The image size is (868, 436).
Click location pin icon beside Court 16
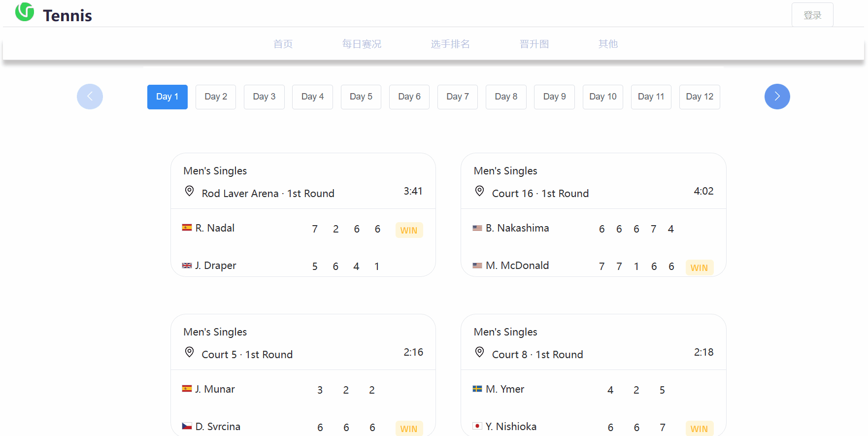[x=479, y=191]
